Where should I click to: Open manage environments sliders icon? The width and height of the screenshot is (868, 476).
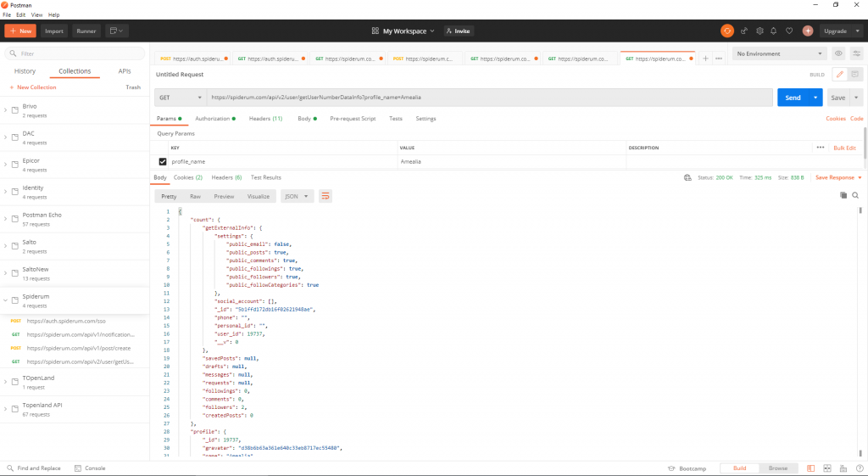point(856,53)
